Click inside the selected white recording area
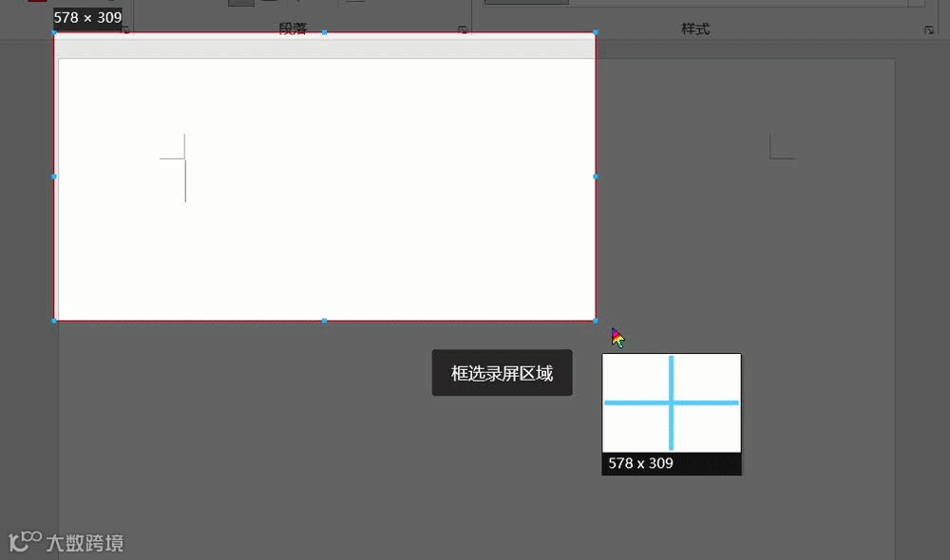 pyautogui.click(x=325, y=177)
